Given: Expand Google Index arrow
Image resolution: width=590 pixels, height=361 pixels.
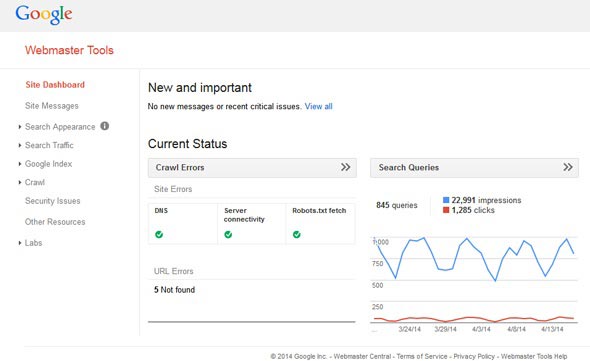Looking at the screenshot, I should (20, 164).
